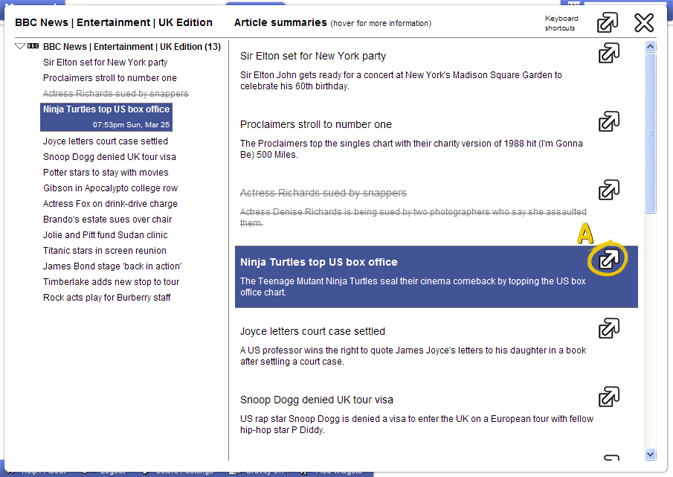Pick 'Titanic stars in screen reunion'
673x477 pixels.
click(105, 250)
